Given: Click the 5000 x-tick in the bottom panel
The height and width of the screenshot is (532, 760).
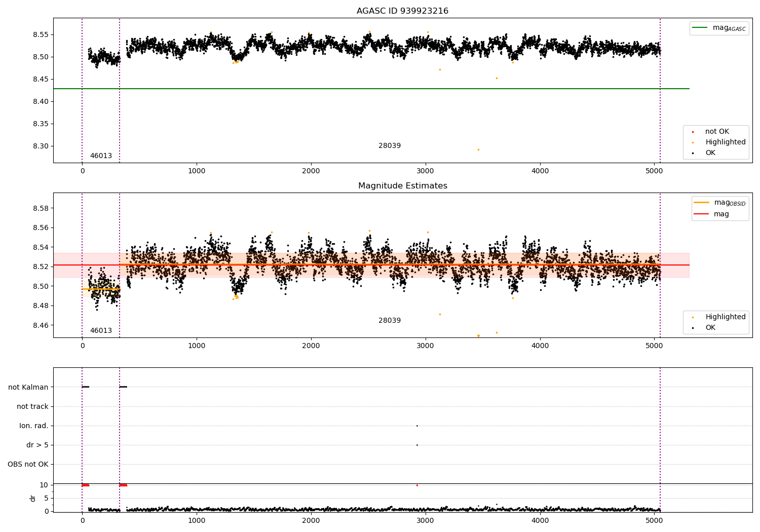Looking at the screenshot, I should pos(654,520).
